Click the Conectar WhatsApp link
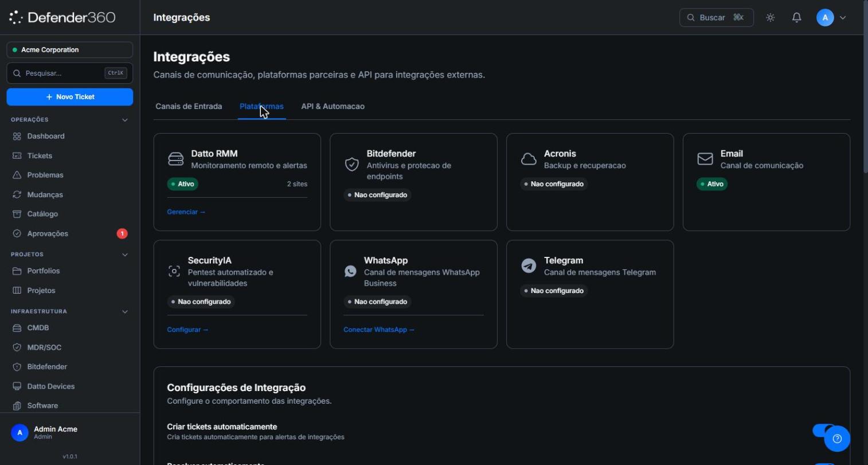Screen dimensions: 868x465 (x=378, y=330)
